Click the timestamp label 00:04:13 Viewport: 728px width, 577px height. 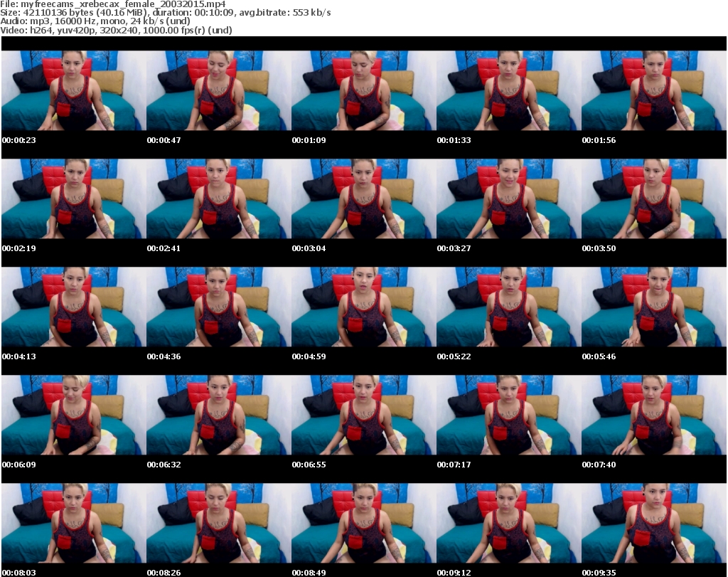[x=19, y=356]
